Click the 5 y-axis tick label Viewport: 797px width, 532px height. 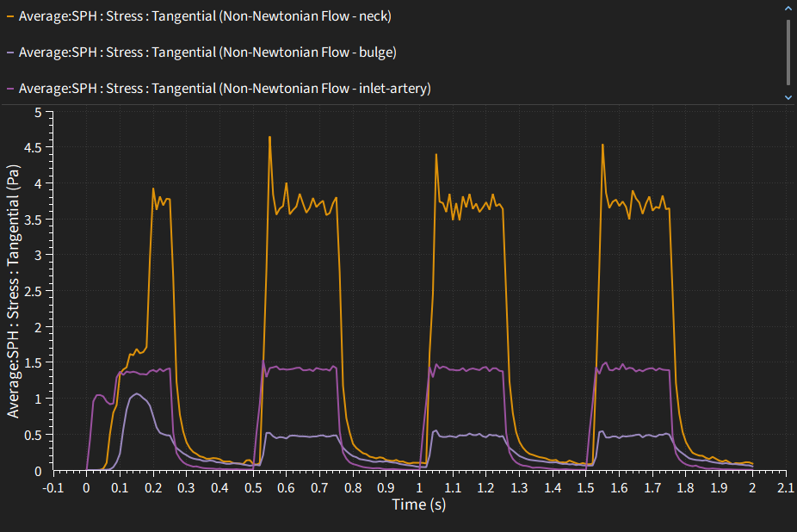[x=38, y=112]
